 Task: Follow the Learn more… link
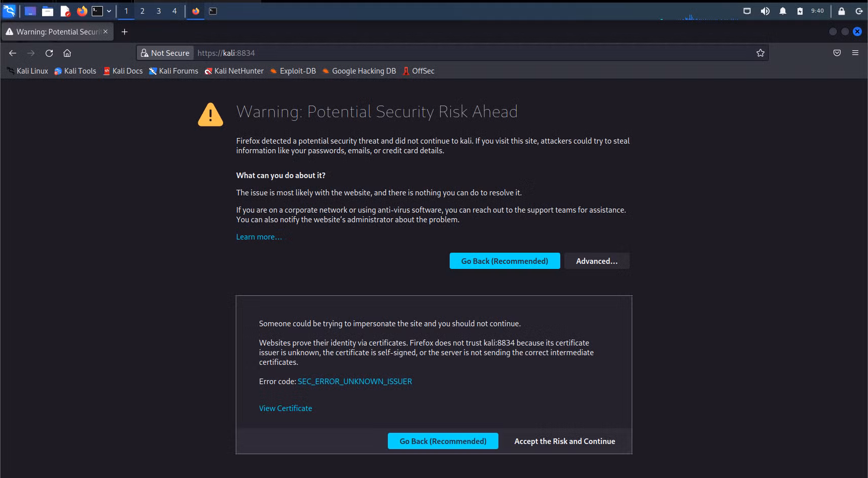[x=259, y=237]
